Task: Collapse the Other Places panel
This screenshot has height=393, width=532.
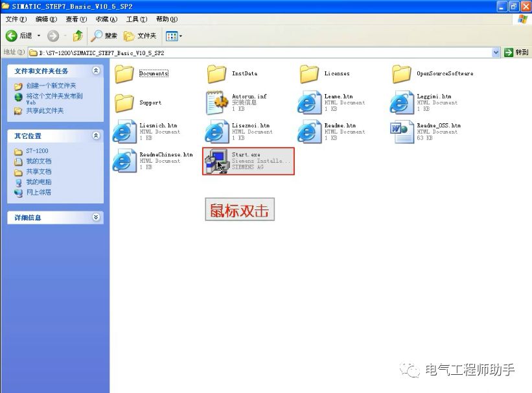Action: (x=96, y=136)
